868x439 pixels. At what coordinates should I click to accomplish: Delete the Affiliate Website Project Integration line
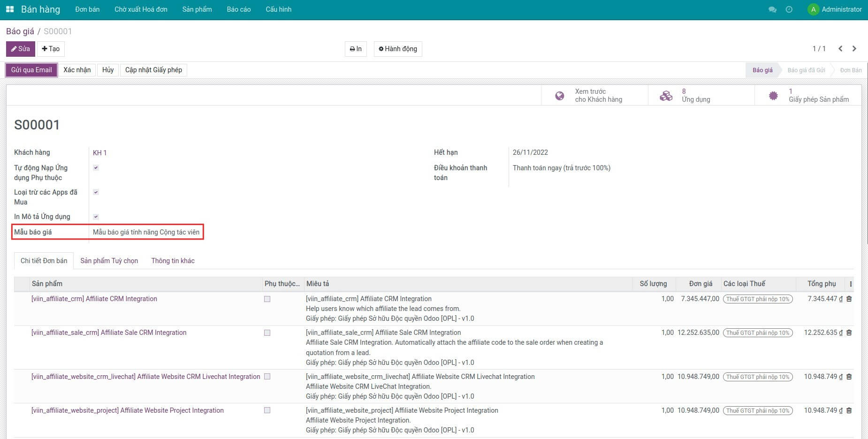(x=849, y=410)
